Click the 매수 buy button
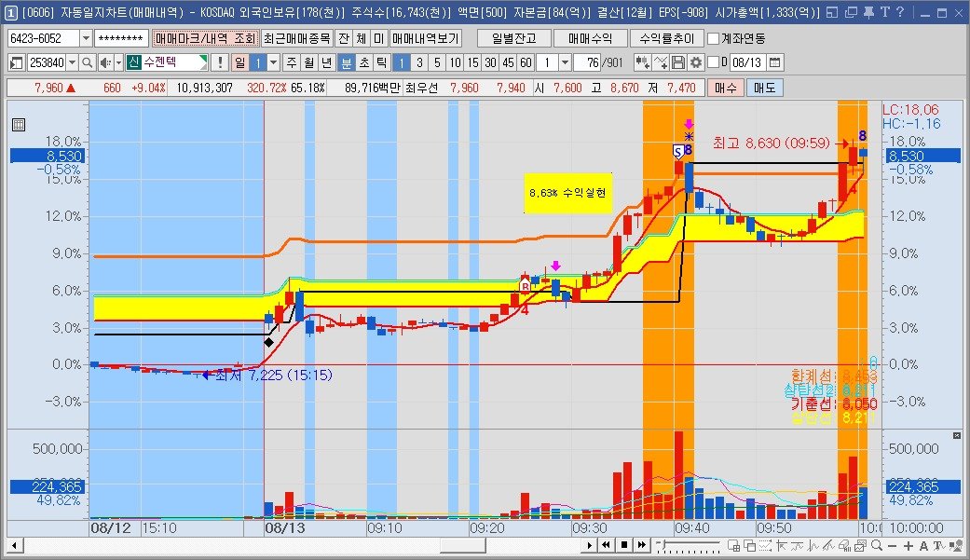The height and width of the screenshot is (560, 970). pyautogui.click(x=725, y=88)
